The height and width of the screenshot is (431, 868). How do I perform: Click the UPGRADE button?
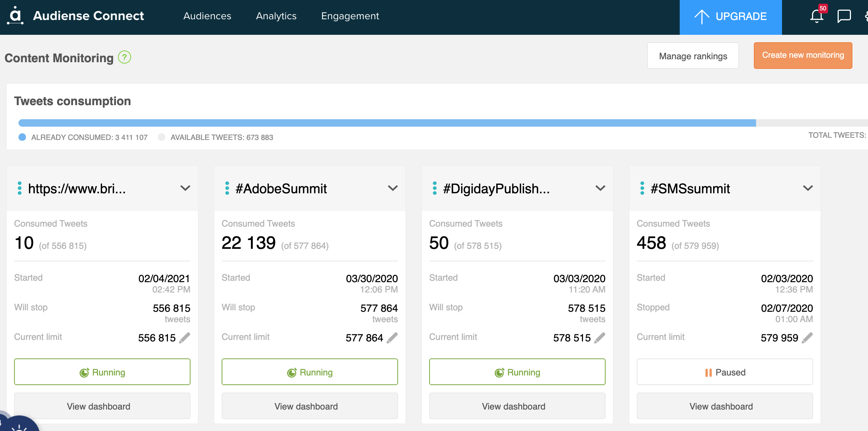(x=730, y=17)
